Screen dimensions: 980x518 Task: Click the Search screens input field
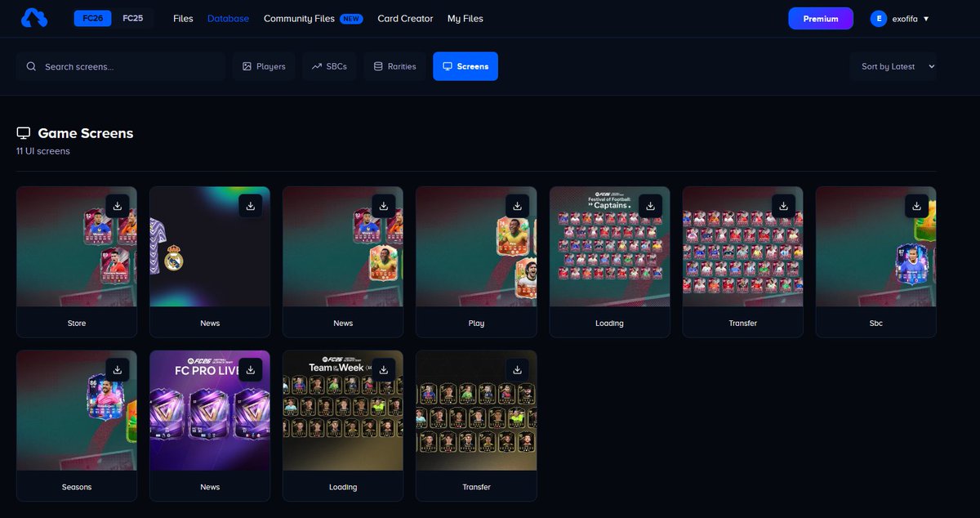coord(121,66)
